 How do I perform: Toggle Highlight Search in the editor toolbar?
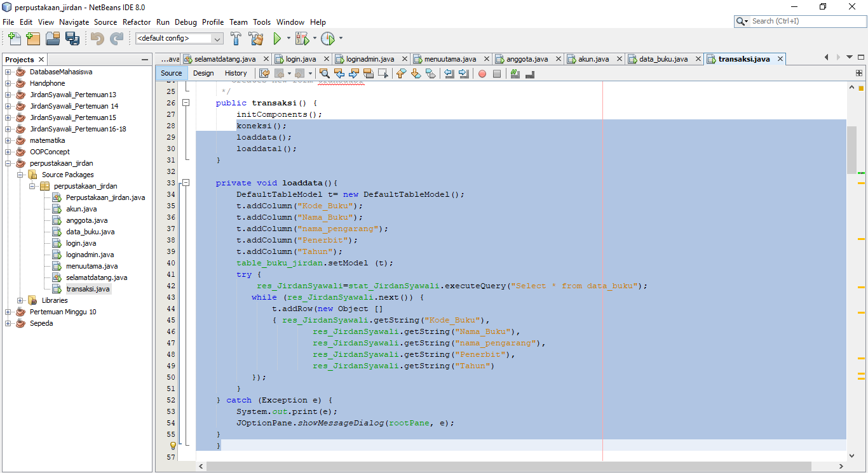[369, 74]
